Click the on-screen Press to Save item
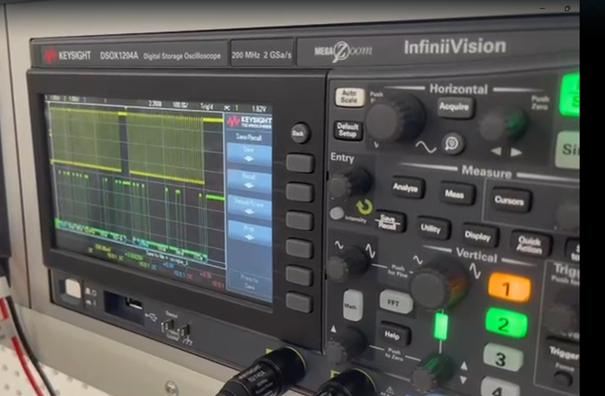The image size is (605, 396). click(249, 283)
